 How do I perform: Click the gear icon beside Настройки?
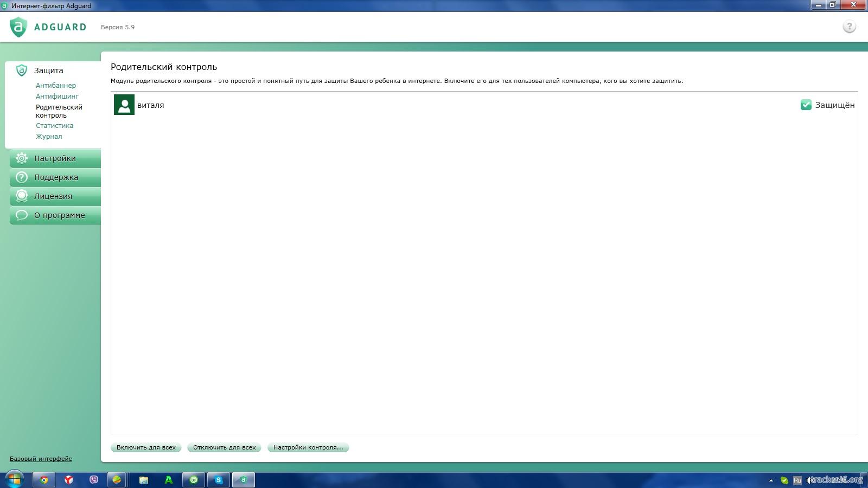click(22, 158)
